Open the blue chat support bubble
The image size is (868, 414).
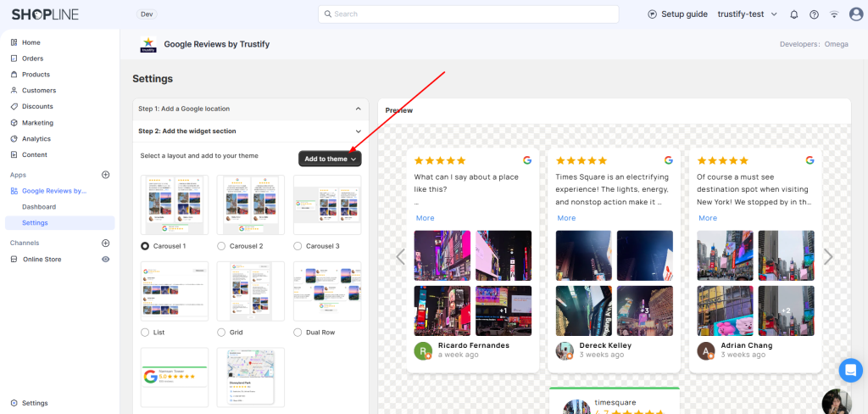[x=851, y=370]
